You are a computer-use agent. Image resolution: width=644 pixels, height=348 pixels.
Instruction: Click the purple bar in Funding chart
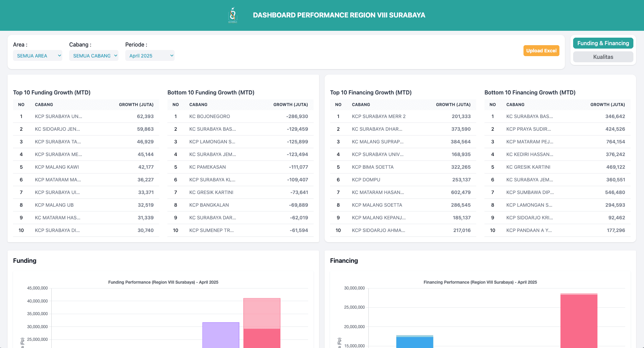pyautogui.click(x=221, y=334)
